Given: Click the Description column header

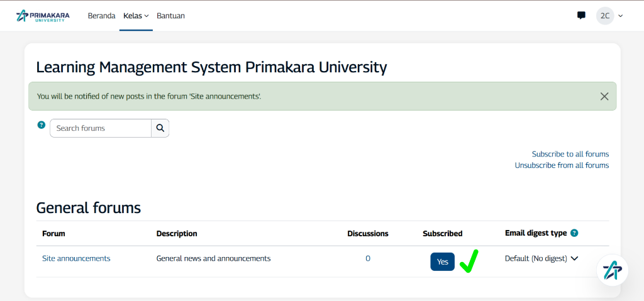Looking at the screenshot, I should pyautogui.click(x=177, y=234).
